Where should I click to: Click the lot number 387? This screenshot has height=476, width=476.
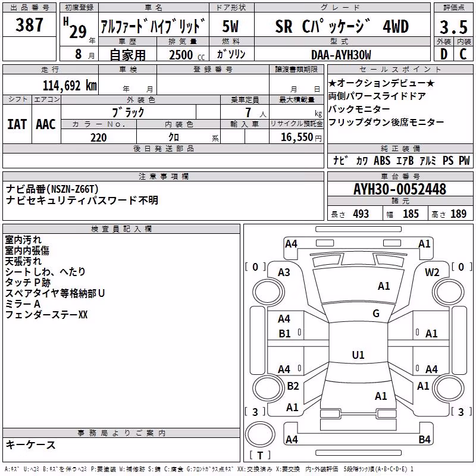29,24
